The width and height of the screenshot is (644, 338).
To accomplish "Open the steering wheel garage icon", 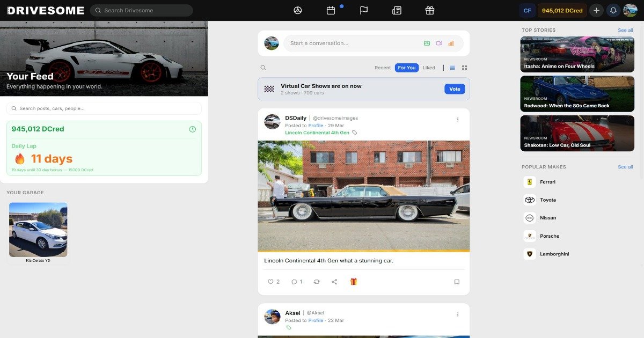I will 298,10.
